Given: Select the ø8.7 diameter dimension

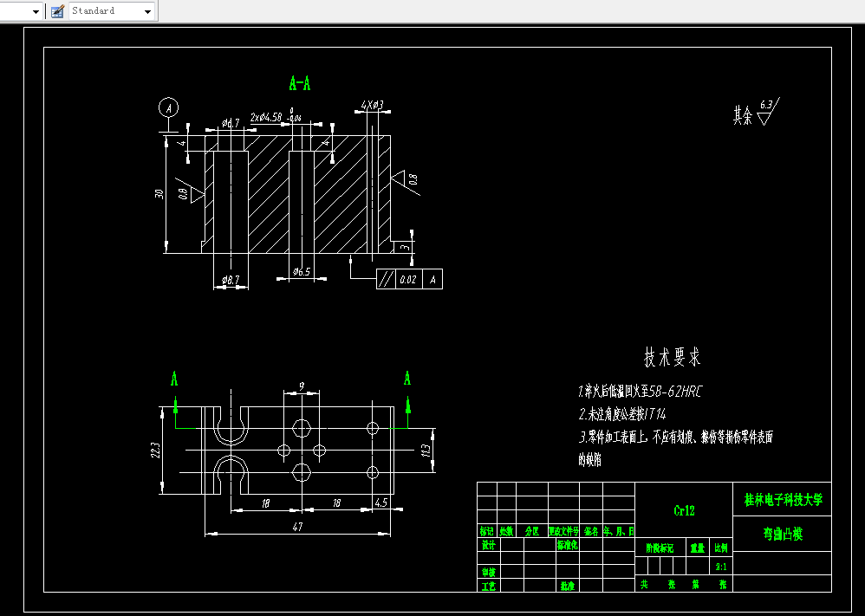Looking at the screenshot, I should tap(231, 280).
